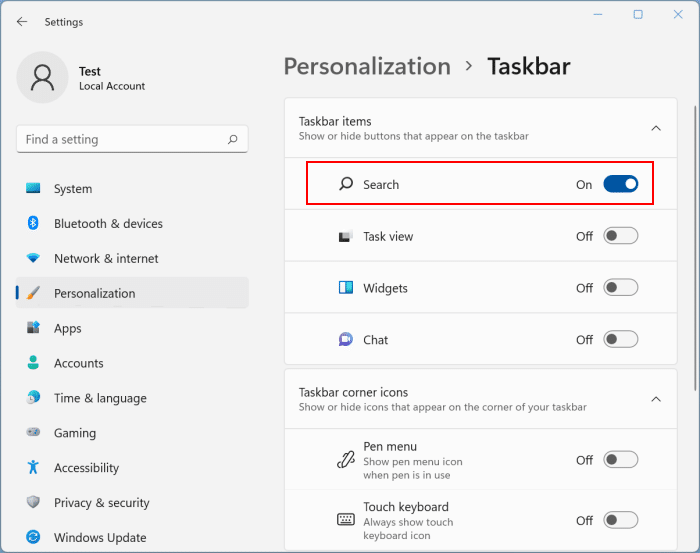Click the Apps icon in sidebar
700x553 pixels.
pyautogui.click(x=33, y=328)
